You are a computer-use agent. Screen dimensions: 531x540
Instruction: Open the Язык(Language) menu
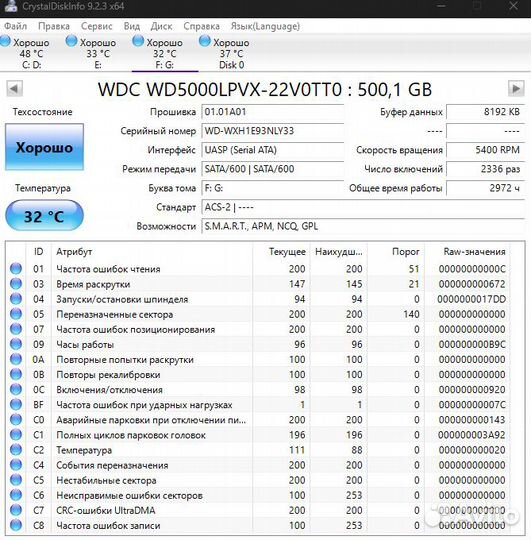coord(265,26)
